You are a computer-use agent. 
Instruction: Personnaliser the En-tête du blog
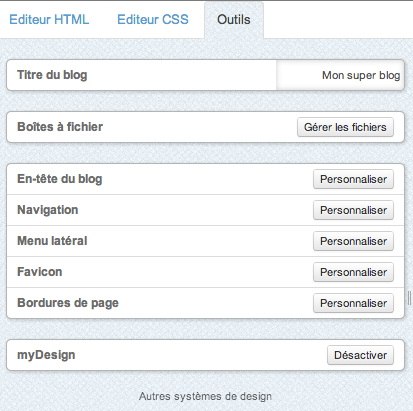click(353, 179)
